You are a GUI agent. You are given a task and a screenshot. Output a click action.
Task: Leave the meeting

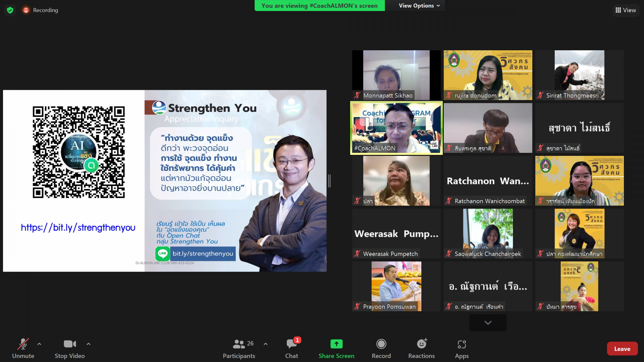[622, 349]
